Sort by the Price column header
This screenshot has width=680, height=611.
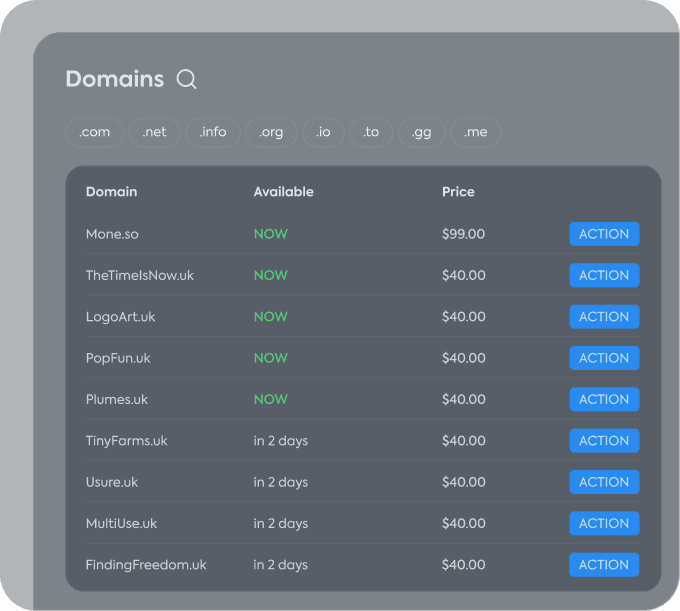(458, 192)
